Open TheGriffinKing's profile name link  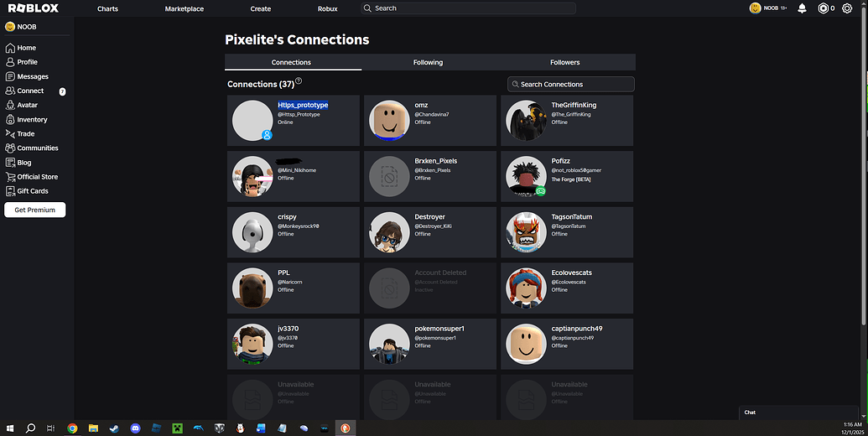pos(574,105)
